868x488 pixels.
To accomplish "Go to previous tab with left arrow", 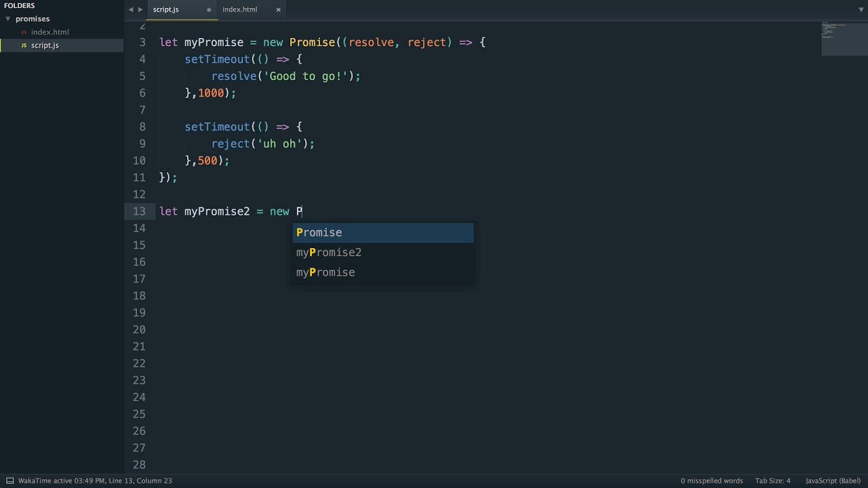I will click(x=131, y=9).
